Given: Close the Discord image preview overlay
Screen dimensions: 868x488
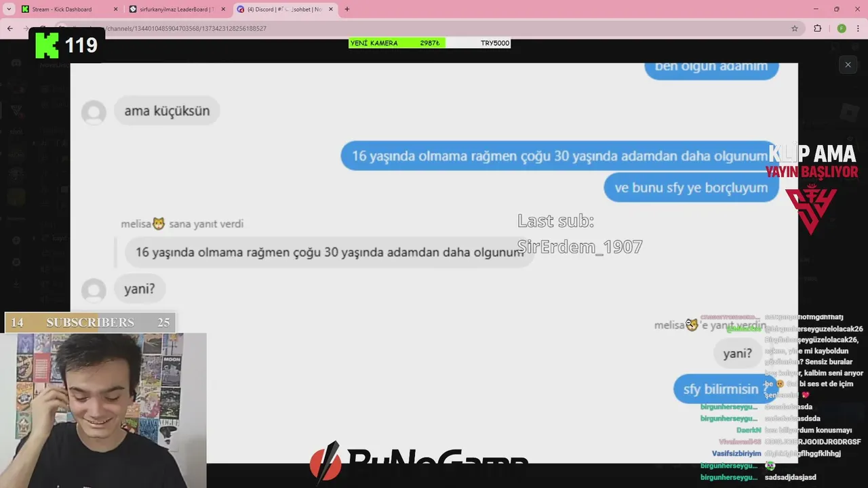Looking at the screenshot, I should [x=848, y=64].
